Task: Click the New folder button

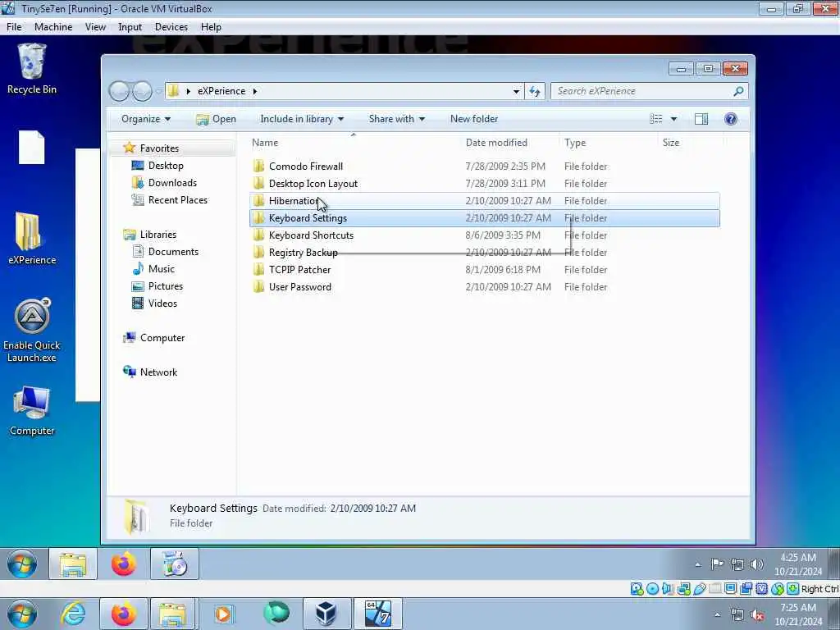Action: pos(474,119)
